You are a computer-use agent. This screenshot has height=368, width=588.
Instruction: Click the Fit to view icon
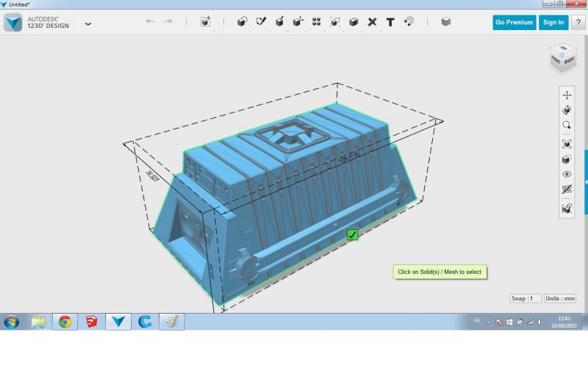(x=567, y=144)
